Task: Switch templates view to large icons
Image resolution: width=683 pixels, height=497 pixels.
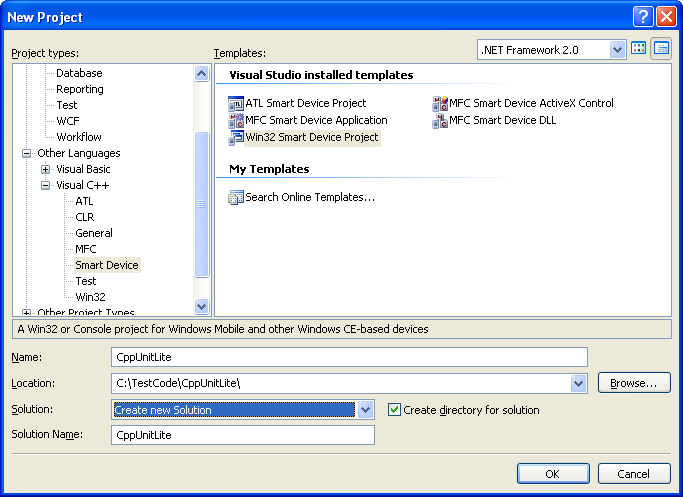Action: 639,49
